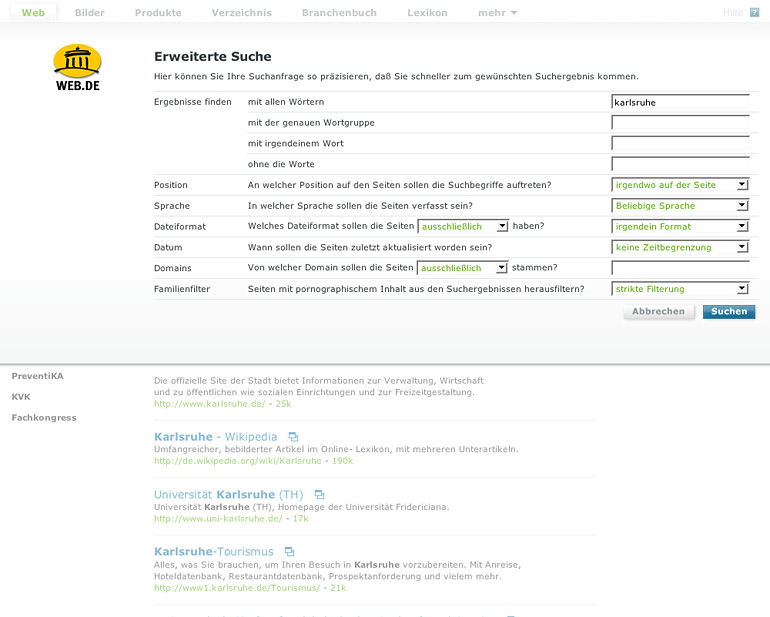Click the 'mit der genauen Wortgruppe' input field
The width and height of the screenshot is (770, 617).
(x=680, y=122)
